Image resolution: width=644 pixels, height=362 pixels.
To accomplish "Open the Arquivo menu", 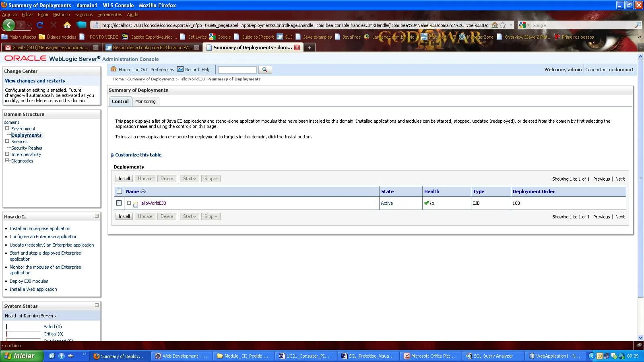I will pyautogui.click(x=10, y=14).
